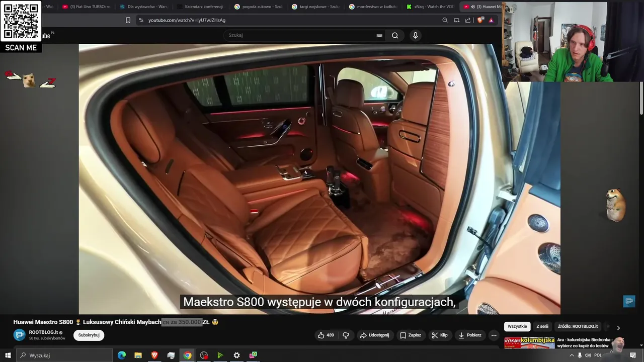Click the Windows Wyszukaj search box
644x362 pixels.
(64, 355)
